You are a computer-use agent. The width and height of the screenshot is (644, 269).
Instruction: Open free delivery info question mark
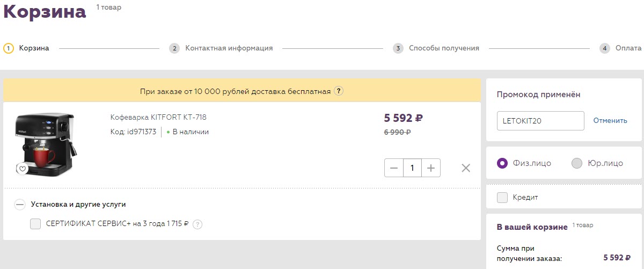339,91
